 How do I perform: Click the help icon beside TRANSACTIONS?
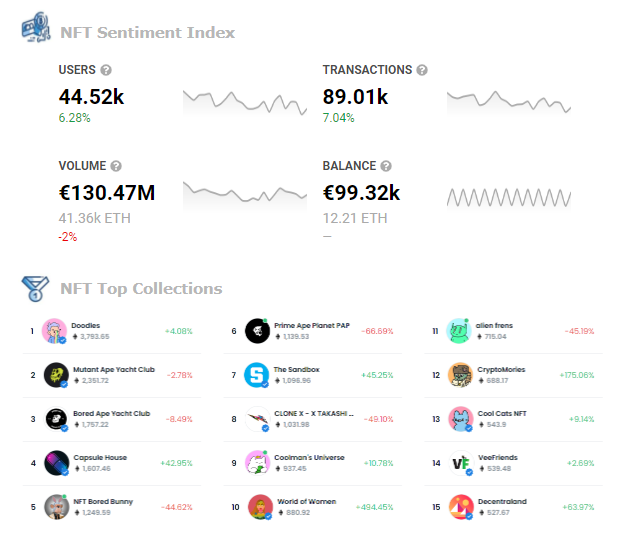422,70
